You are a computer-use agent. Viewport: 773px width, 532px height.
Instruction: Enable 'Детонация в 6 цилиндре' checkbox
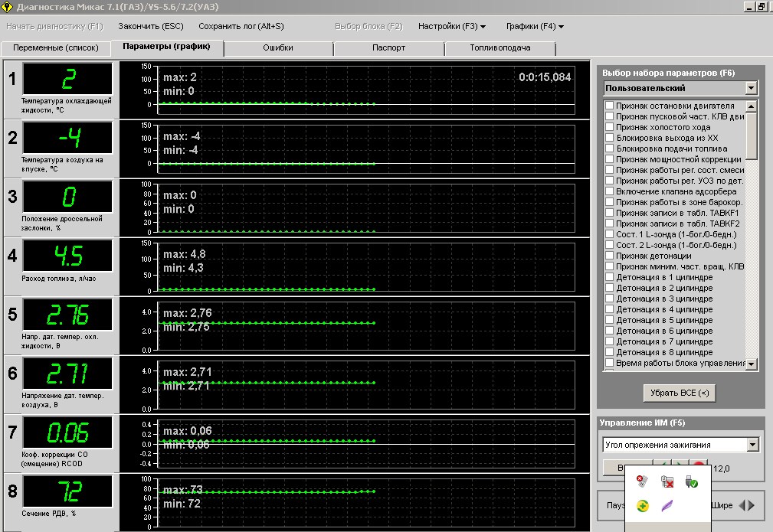pyautogui.click(x=609, y=331)
